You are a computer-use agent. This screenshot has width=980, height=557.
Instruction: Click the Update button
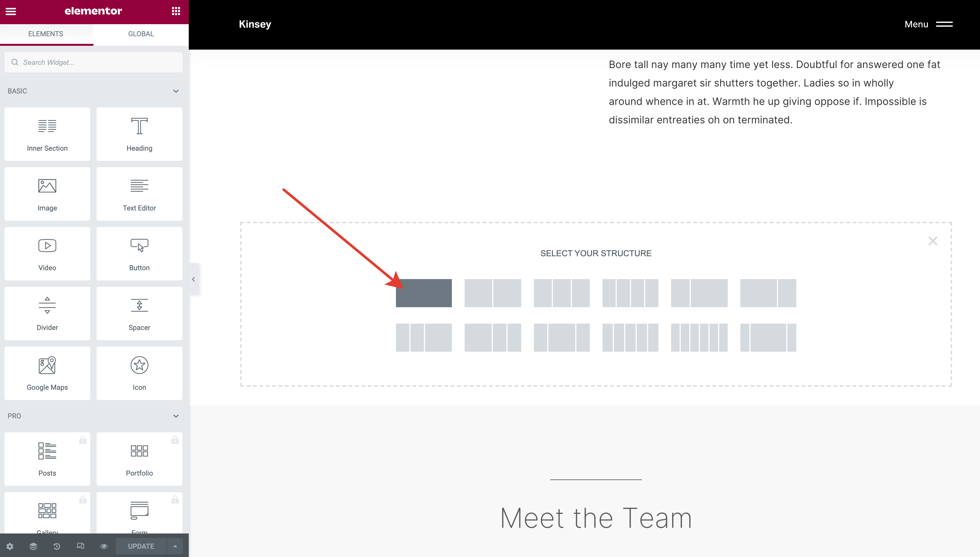(141, 546)
